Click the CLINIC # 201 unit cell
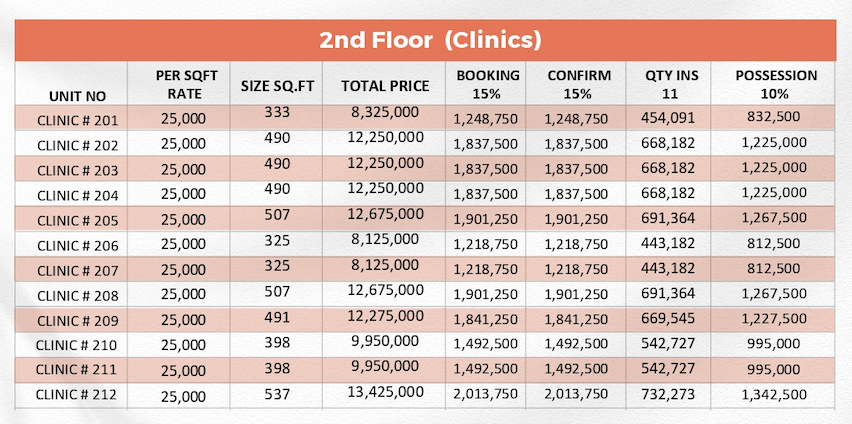This screenshot has width=852, height=424. tap(77, 120)
